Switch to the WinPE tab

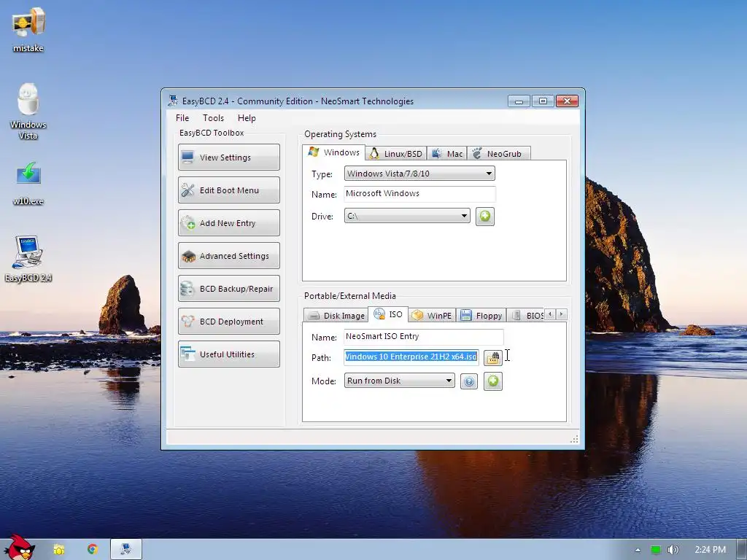432,315
